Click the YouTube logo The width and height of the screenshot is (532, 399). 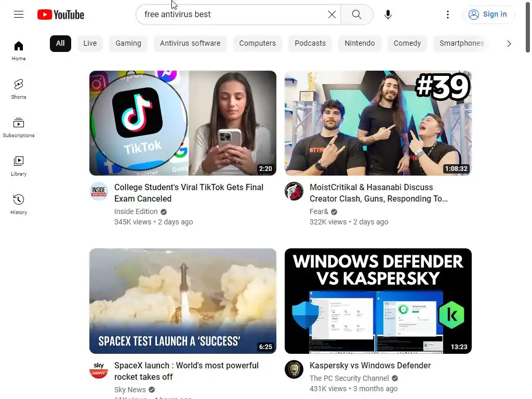point(61,15)
